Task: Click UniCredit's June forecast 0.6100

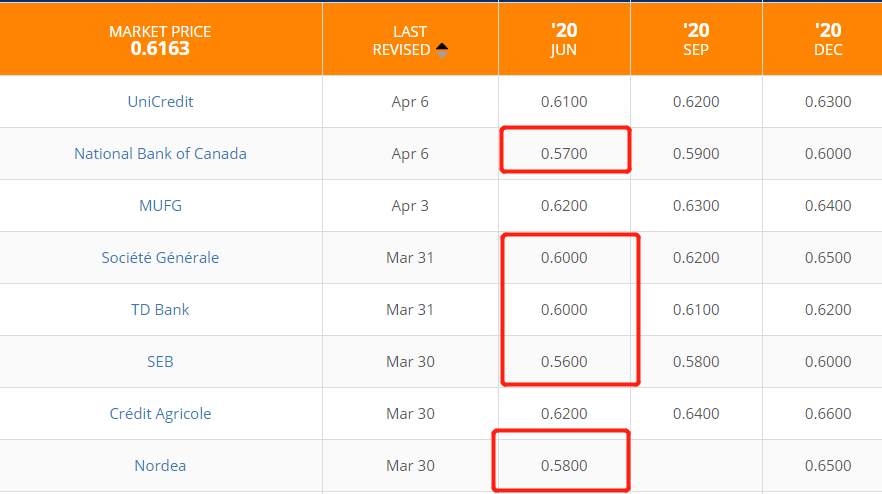Action: 564,102
